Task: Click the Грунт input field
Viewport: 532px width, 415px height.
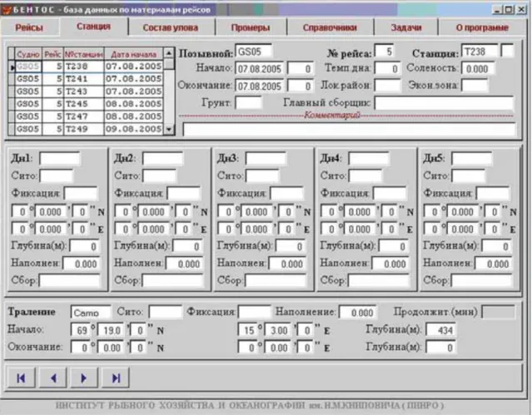Action: [x=249, y=102]
